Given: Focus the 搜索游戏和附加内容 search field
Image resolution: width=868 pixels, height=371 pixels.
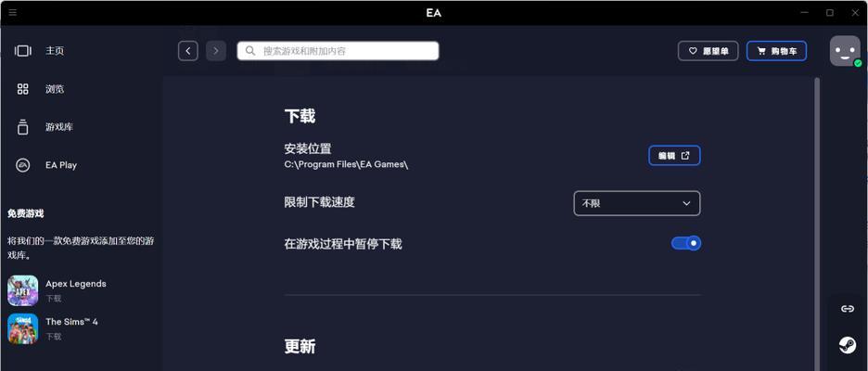Looking at the screenshot, I should (x=338, y=51).
